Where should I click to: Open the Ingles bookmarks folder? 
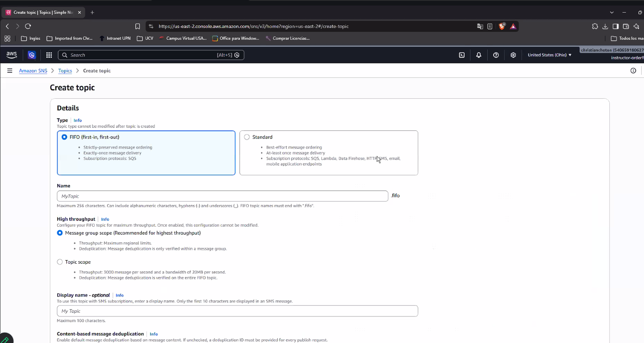pyautogui.click(x=31, y=39)
